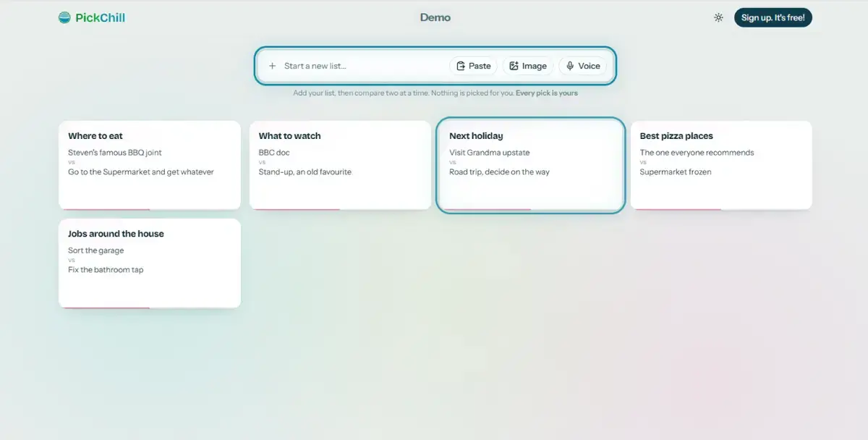Select Supermarket frozen option

(676, 172)
